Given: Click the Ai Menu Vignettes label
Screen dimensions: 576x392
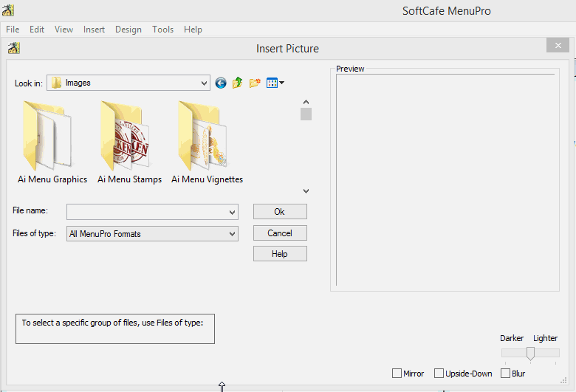Looking at the screenshot, I should pos(207,179).
